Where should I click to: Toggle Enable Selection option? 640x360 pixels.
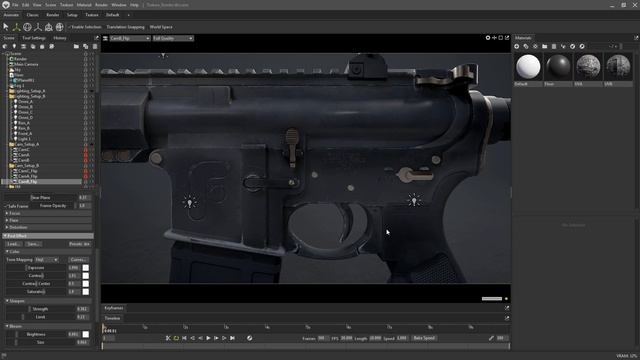84,27
